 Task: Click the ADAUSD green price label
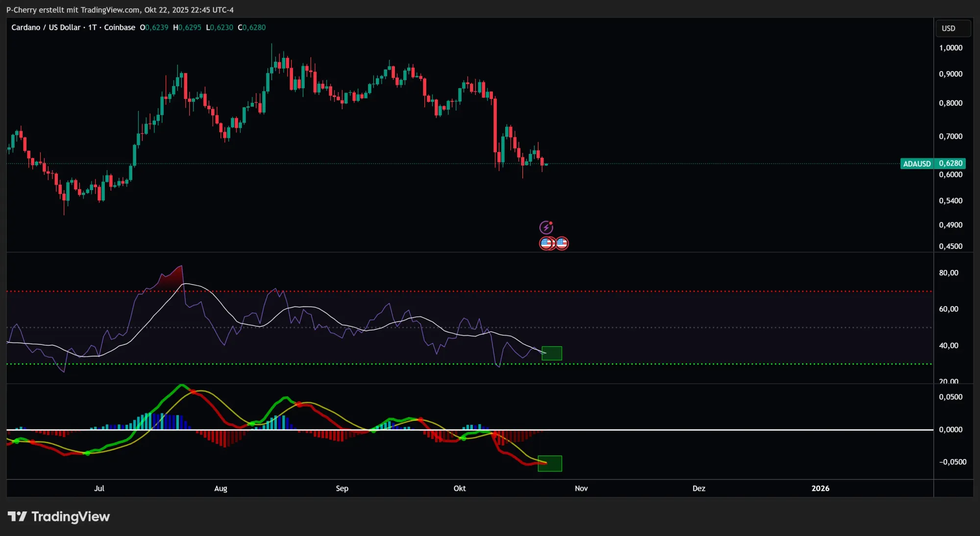[917, 164]
